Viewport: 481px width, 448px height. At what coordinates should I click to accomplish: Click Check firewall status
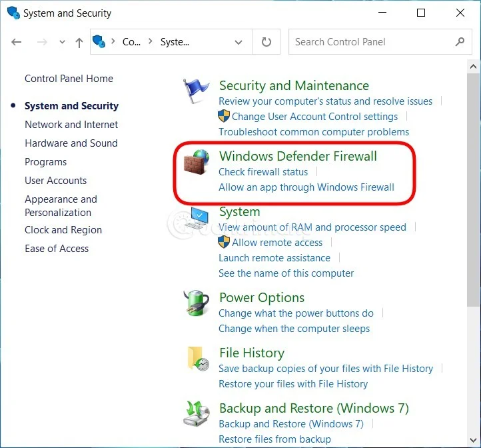(x=263, y=172)
